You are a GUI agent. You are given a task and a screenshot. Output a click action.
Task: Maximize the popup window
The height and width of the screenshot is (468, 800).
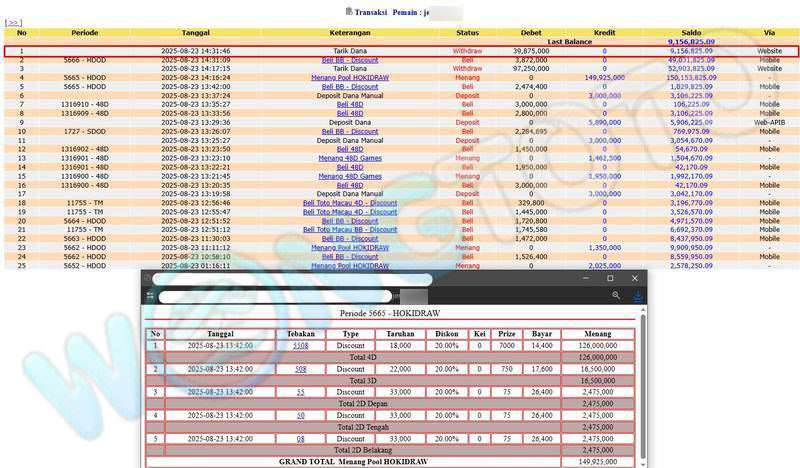point(610,278)
